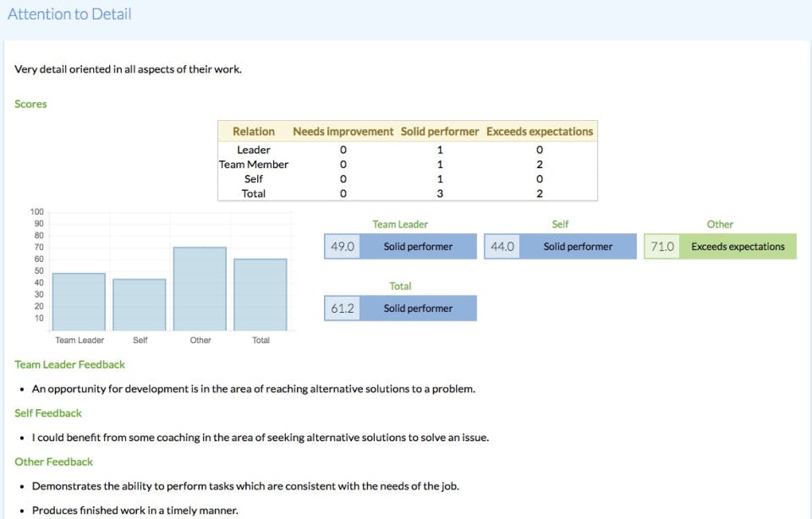Click the Team Leader bar in chart
This screenshot has width=812, height=519.
click(x=79, y=302)
